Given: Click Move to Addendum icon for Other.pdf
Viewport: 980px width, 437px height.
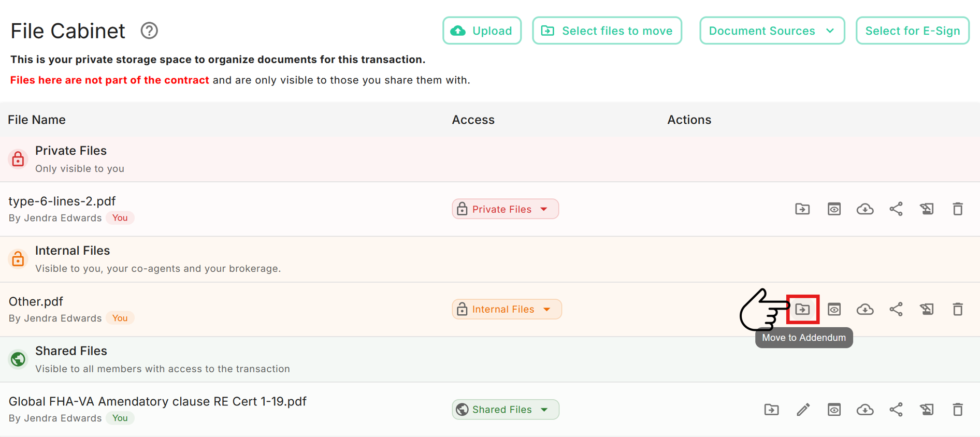Looking at the screenshot, I should click(x=802, y=309).
